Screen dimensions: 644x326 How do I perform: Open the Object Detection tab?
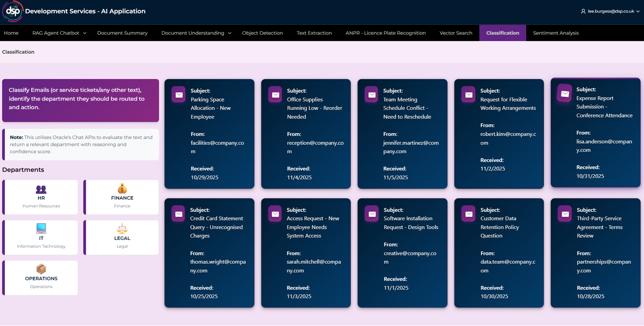click(262, 32)
